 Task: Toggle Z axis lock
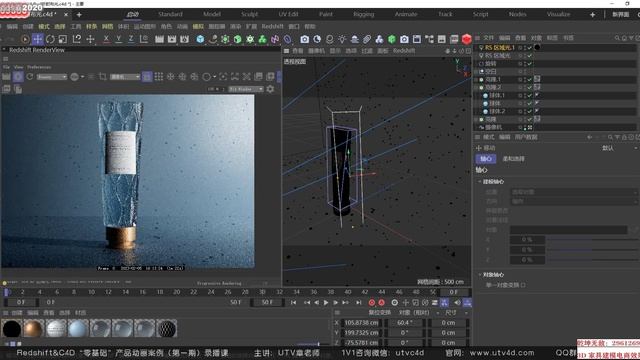tap(131, 39)
